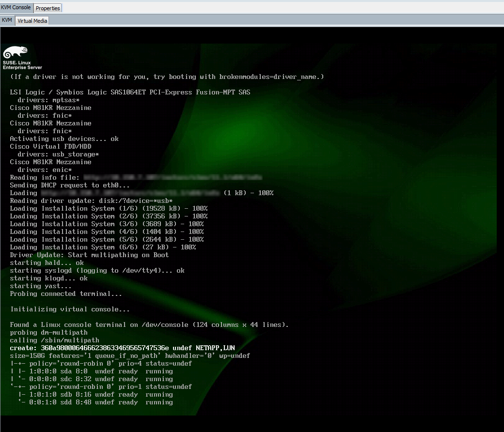This screenshot has height=432, width=504.
Task: Click 'Driver Update: Start multipathing on Boot'
Action: (89, 255)
